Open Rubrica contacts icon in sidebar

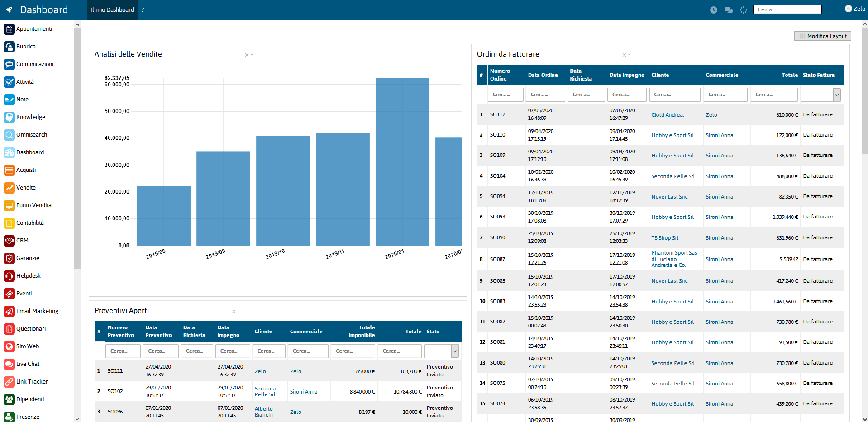point(9,47)
